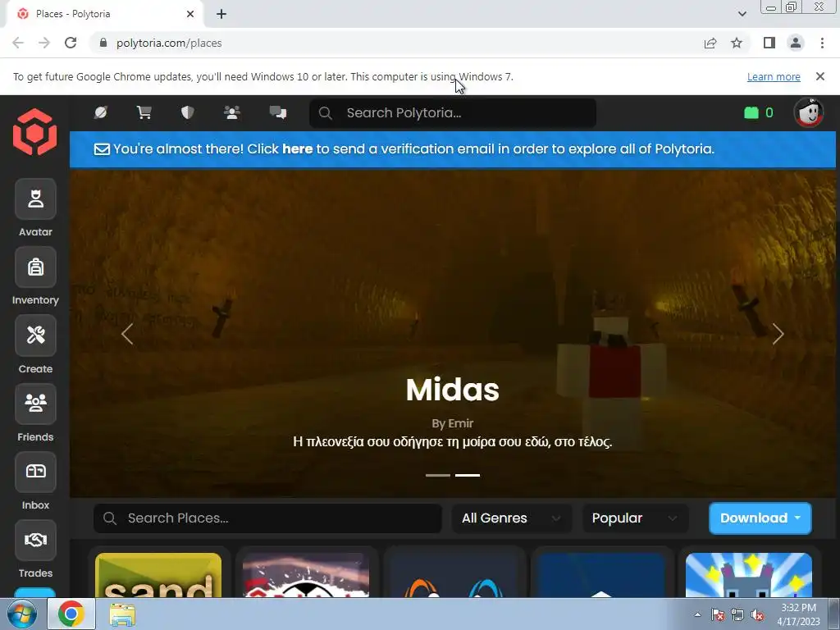Go to previous carousel slide

(127, 334)
